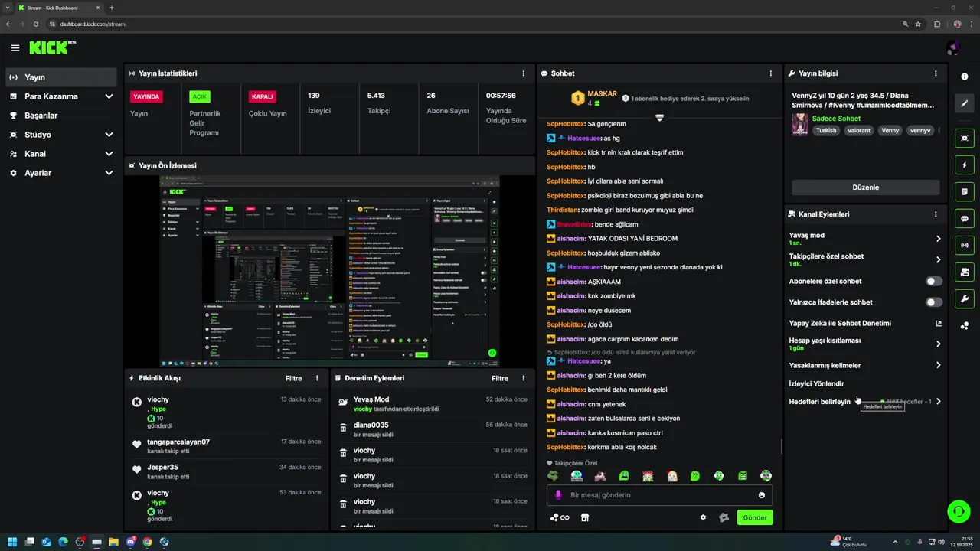The height and width of the screenshot is (551, 980).
Task: Open Windows Start menu
Action: coord(12,542)
